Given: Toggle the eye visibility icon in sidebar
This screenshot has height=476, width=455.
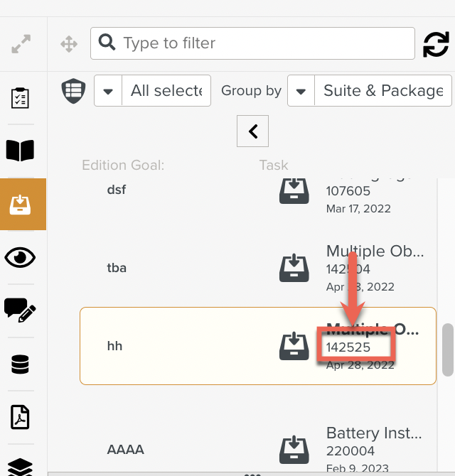Looking at the screenshot, I should point(21,257).
